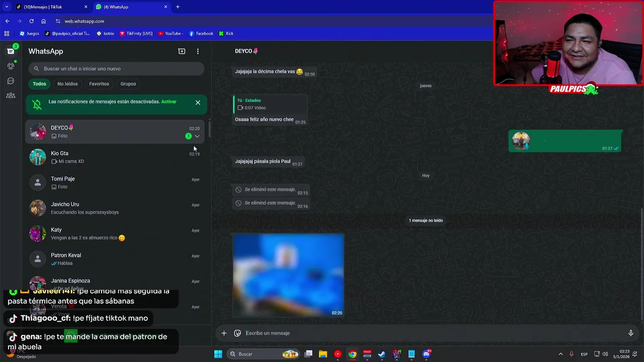Image resolution: width=644 pixels, height=362 pixels.
Task: Open File Explorer from the taskbar
Action: click(x=323, y=354)
